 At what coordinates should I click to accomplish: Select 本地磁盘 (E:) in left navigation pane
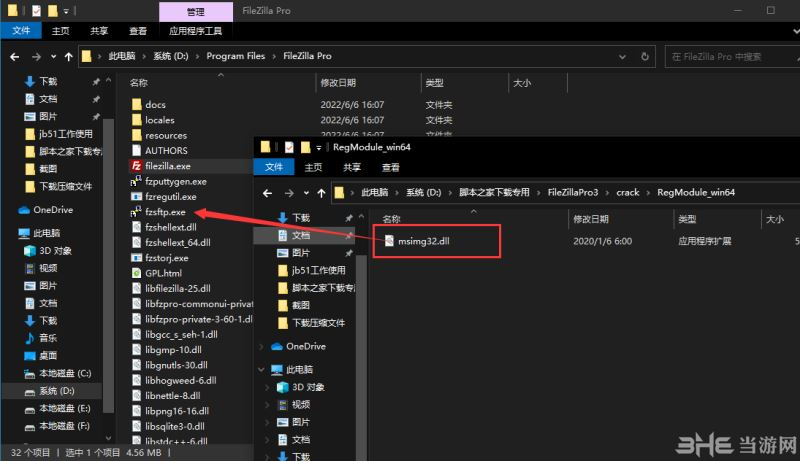click(x=64, y=408)
